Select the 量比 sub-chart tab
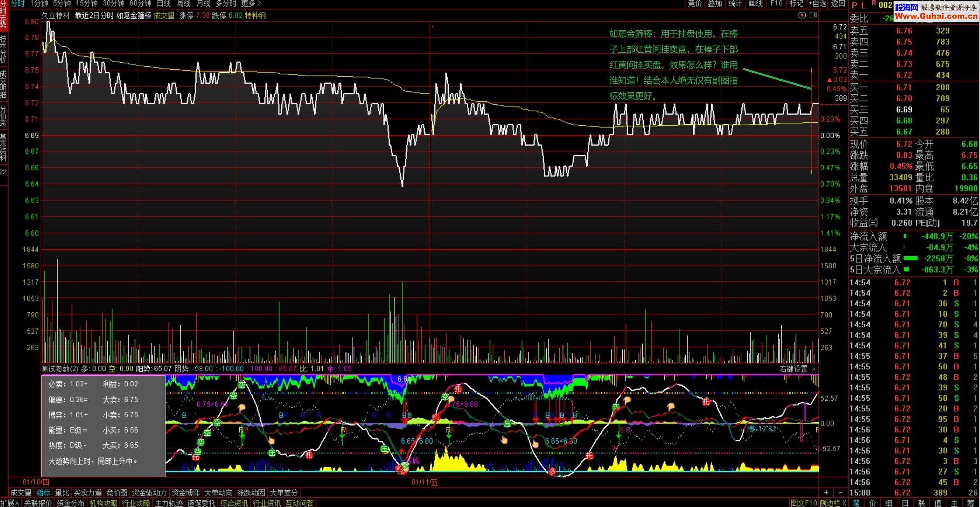 61,493
